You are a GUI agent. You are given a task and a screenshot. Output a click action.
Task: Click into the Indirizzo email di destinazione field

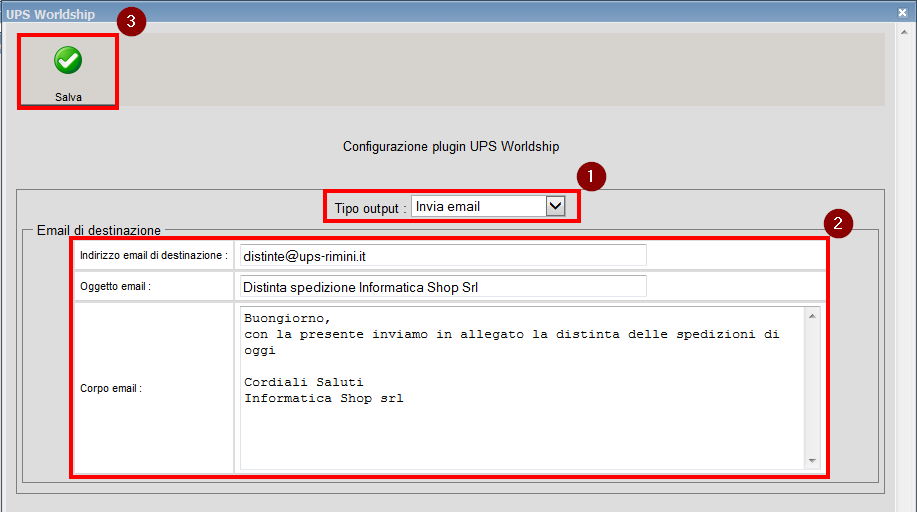(443, 256)
